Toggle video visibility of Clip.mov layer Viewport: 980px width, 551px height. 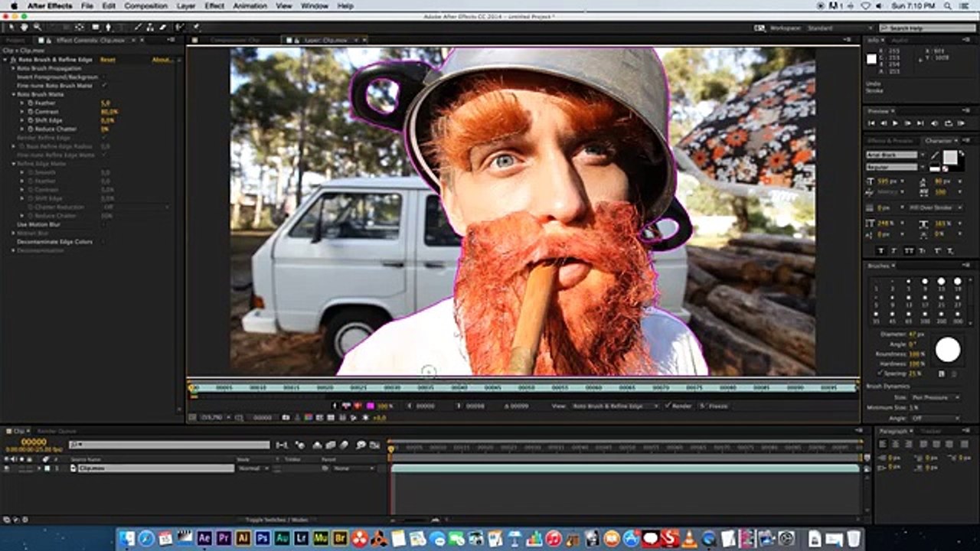click(6, 468)
